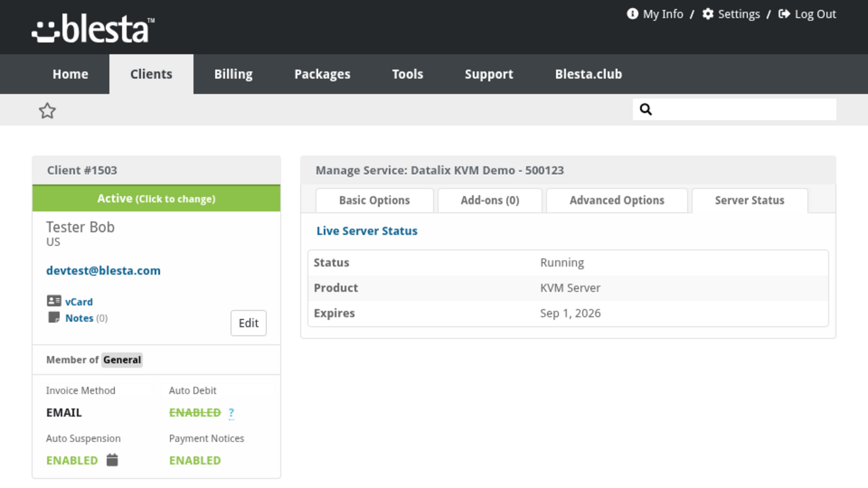Screen dimensions: 868x488
Task: Click the search magnifier icon
Action: [646, 109]
